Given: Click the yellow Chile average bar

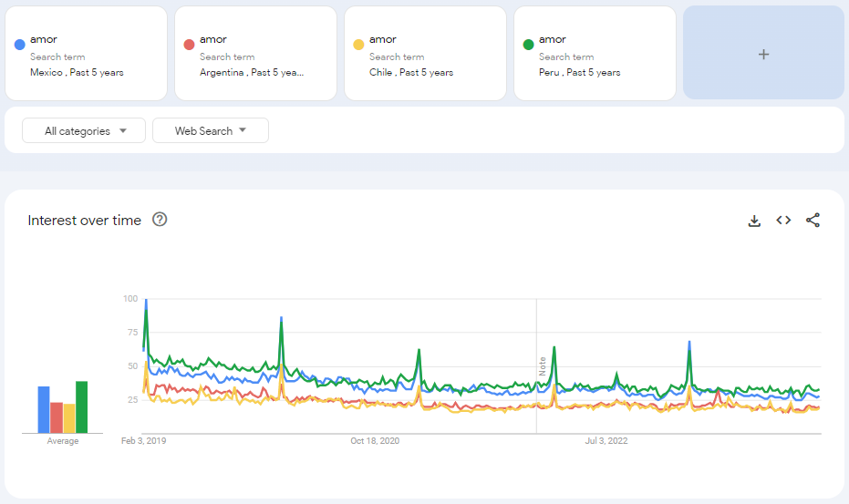Looking at the screenshot, I should (x=69, y=418).
